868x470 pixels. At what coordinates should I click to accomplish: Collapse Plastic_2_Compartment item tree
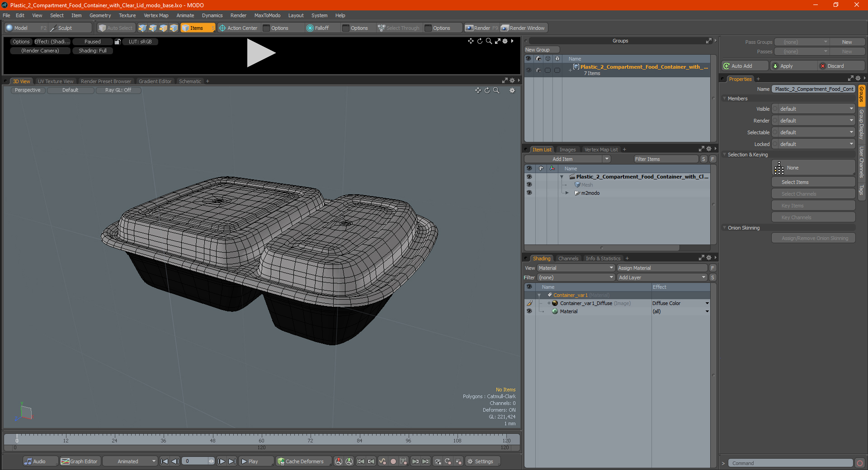[562, 177]
